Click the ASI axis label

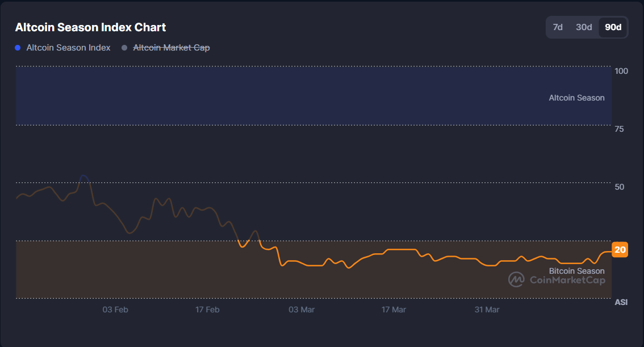tap(621, 302)
